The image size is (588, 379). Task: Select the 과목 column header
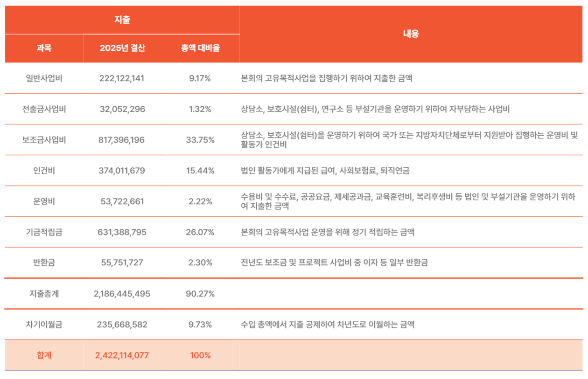pyautogui.click(x=44, y=48)
